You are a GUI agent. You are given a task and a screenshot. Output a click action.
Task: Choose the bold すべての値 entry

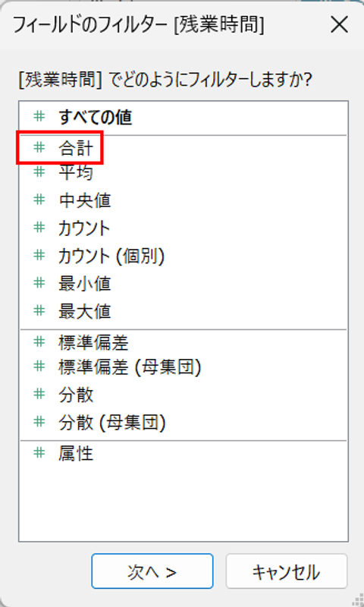(x=95, y=118)
